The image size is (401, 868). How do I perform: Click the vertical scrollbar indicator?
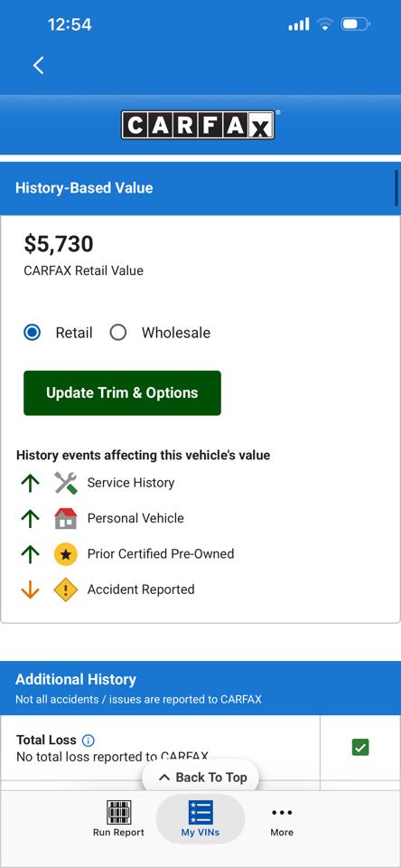[396, 188]
